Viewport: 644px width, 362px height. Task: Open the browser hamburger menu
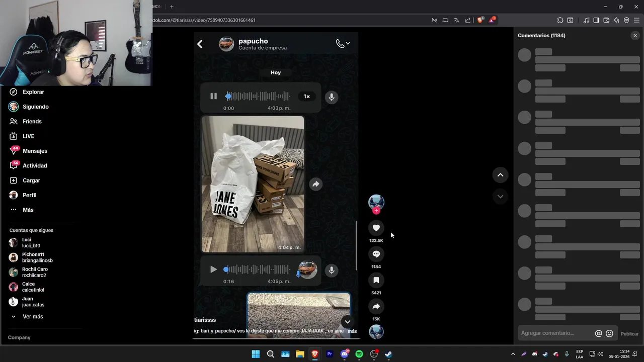coord(636,20)
